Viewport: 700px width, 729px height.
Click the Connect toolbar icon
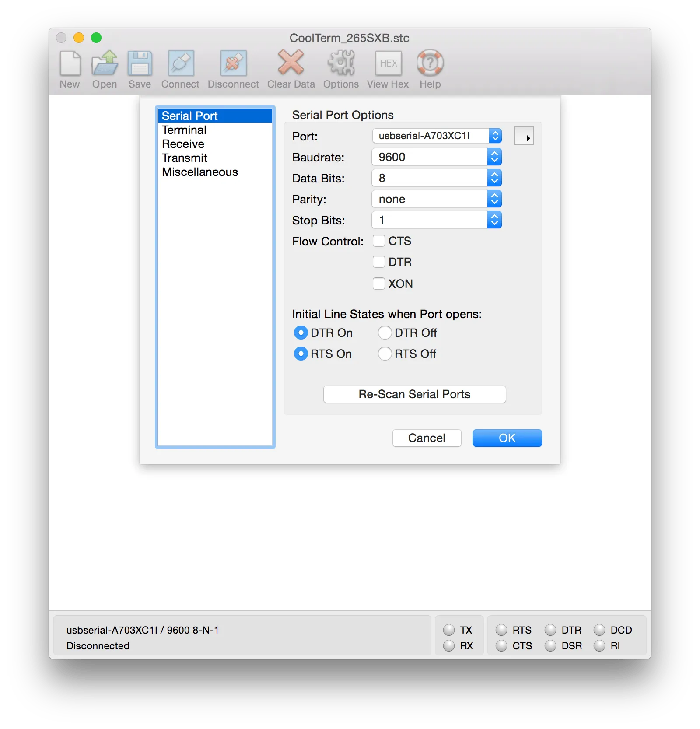pos(181,63)
